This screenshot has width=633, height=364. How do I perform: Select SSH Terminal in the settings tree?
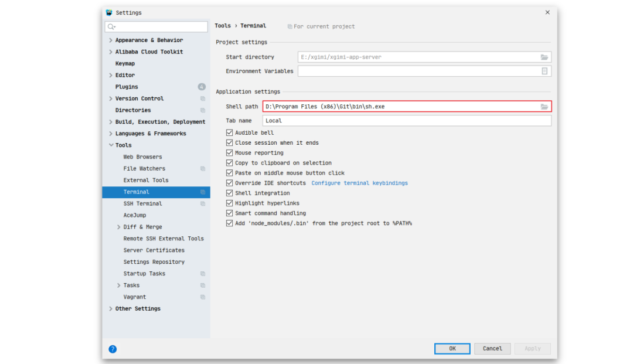[142, 203]
